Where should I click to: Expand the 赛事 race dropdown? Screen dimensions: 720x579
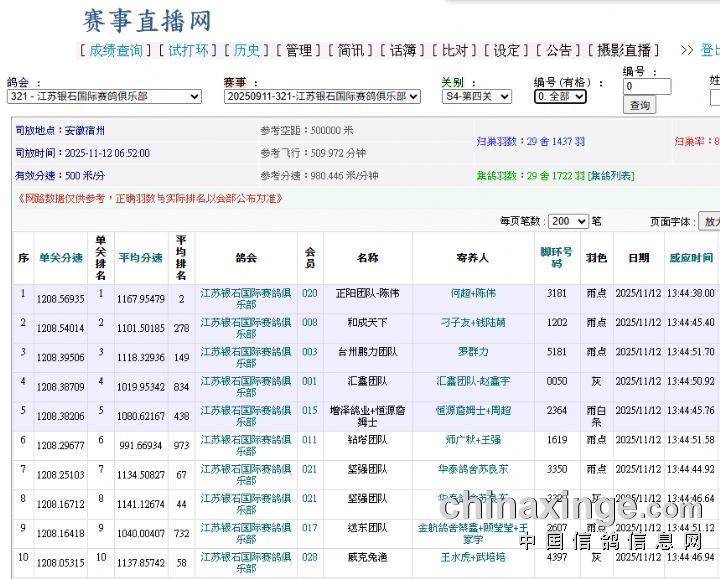322,97
